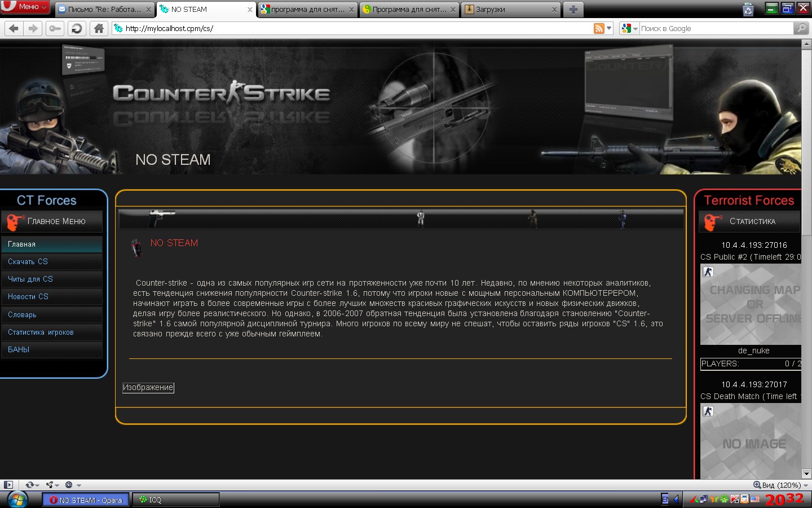
Task: Switch to the yellow-icon Программа для снят... tab
Action: point(409,9)
